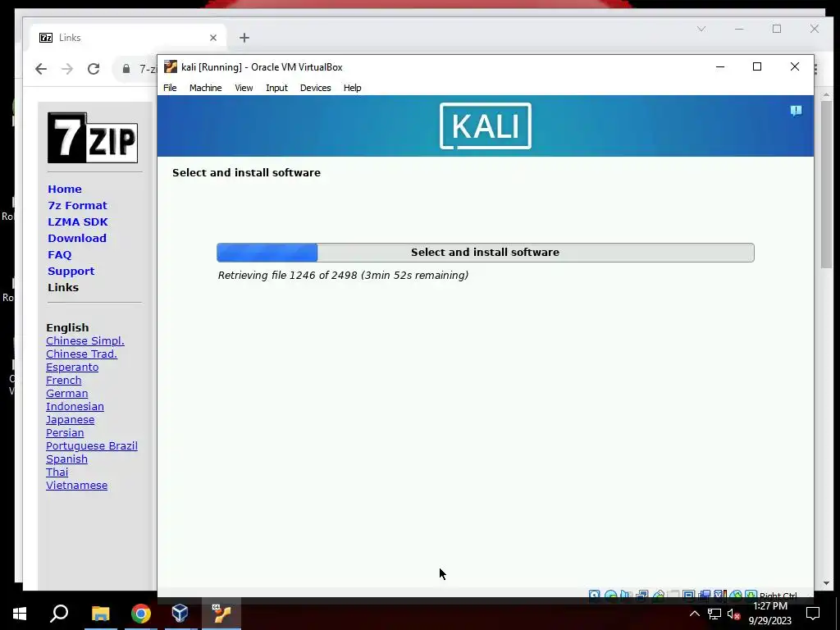The width and height of the screenshot is (840, 630).
Task: Open the Devices menu
Action: tap(316, 88)
